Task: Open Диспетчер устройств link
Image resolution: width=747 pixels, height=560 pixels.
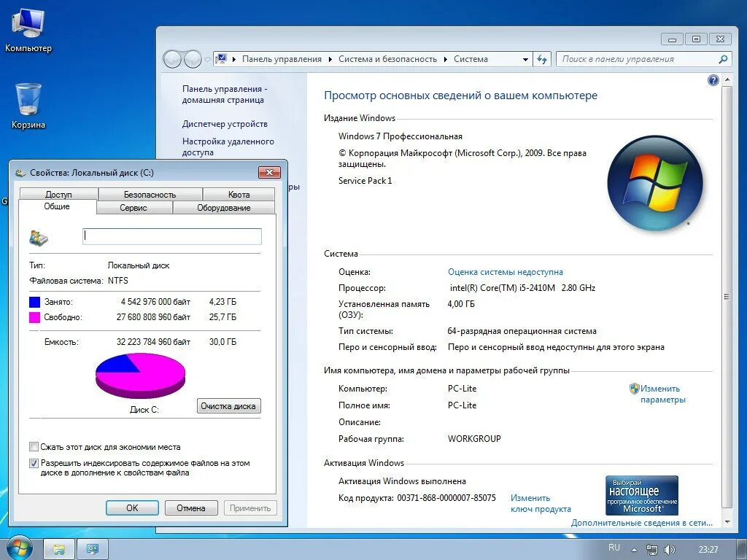Action: [225, 124]
